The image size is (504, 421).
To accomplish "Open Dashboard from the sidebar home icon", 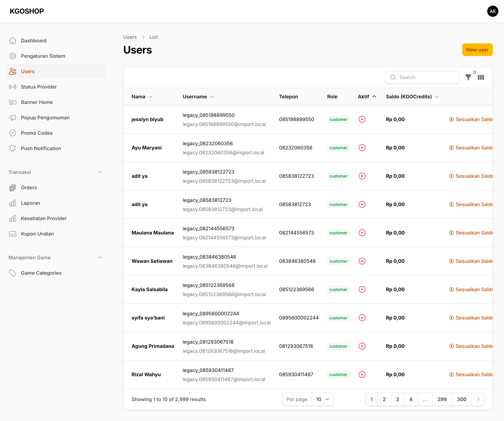I will click(x=12, y=41).
